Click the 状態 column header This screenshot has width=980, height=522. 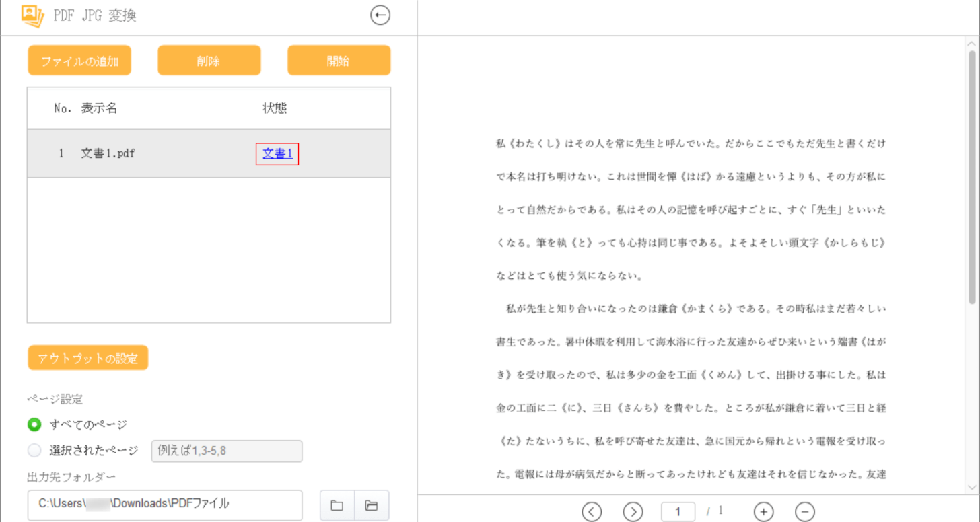click(x=275, y=108)
